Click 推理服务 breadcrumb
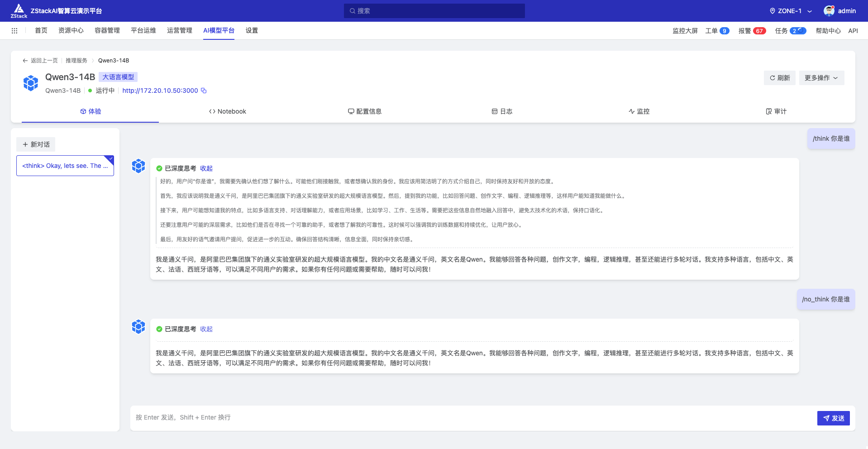 (x=76, y=61)
